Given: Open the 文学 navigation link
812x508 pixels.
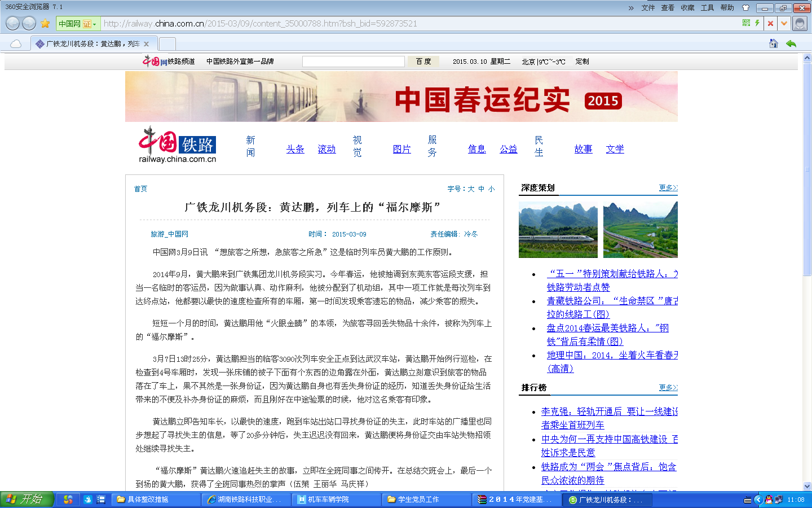Looking at the screenshot, I should pyautogui.click(x=615, y=149).
